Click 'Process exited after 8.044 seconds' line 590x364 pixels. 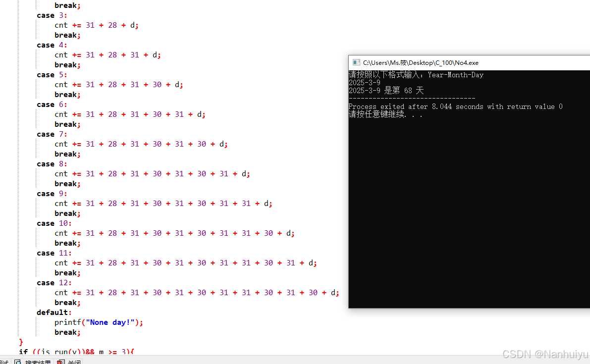(x=455, y=107)
